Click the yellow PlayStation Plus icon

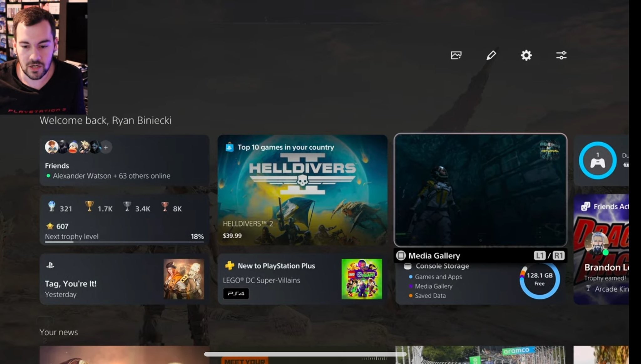tap(229, 265)
